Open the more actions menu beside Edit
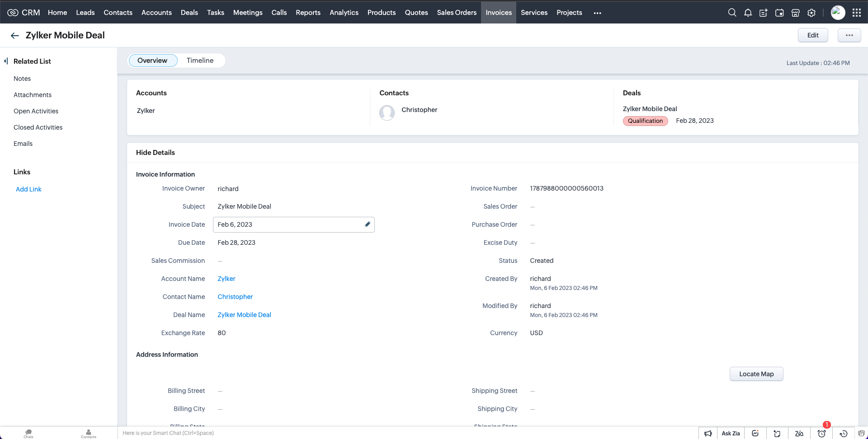The image size is (868, 439). [x=849, y=35]
